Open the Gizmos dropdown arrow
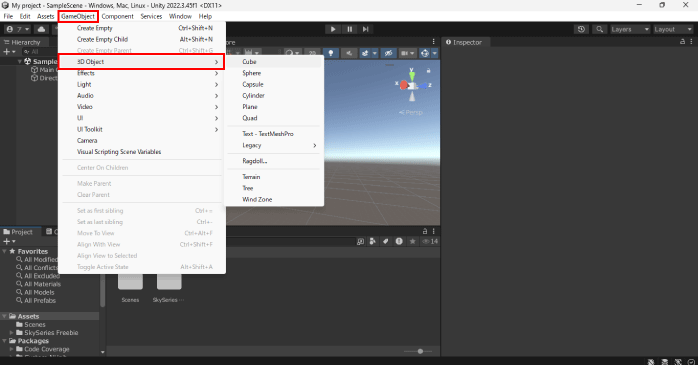This screenshot has height=365, width=698. [435, 53]
